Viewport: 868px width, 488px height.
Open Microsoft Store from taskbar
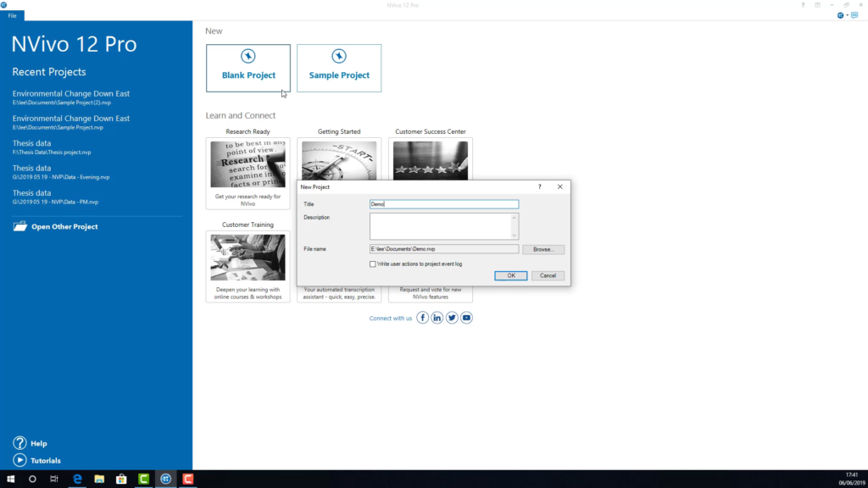coord(121,480)
